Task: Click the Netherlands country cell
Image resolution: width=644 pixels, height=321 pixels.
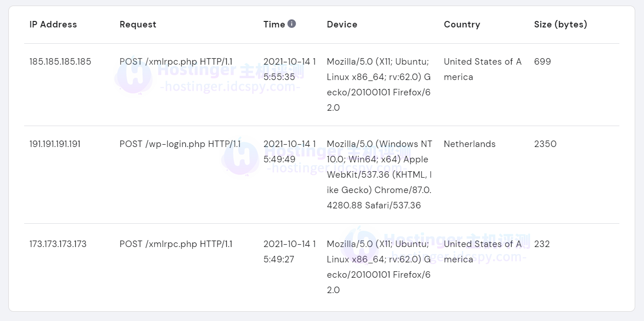Action: [x=469, y=144]
